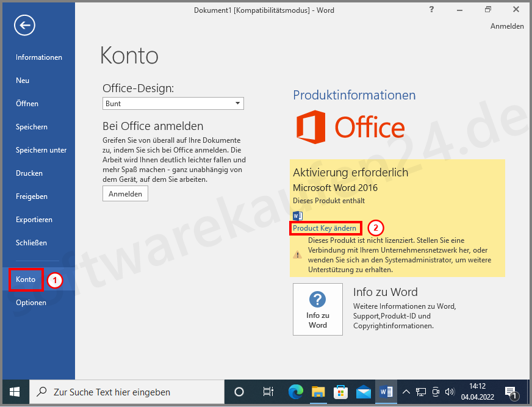The height and width of the screenshot is (407, 532).
Task: Open the Office-Design dropdown showing Bunt
Action: coord(173,103)
